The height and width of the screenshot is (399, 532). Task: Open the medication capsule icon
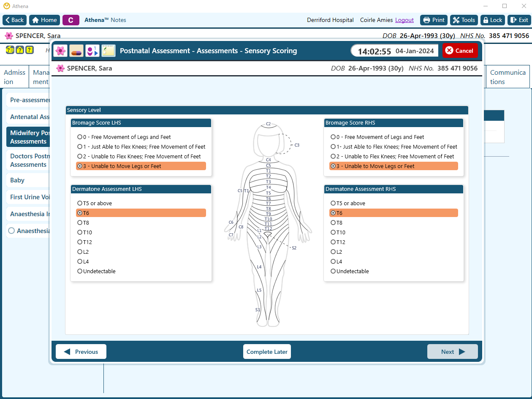click(76, 51)
